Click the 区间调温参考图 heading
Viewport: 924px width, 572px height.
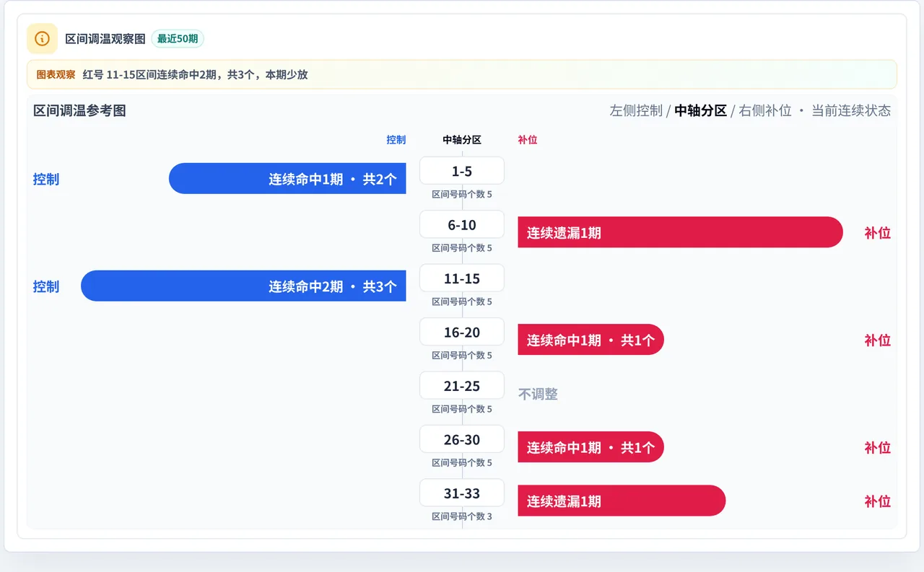[79, 110]
